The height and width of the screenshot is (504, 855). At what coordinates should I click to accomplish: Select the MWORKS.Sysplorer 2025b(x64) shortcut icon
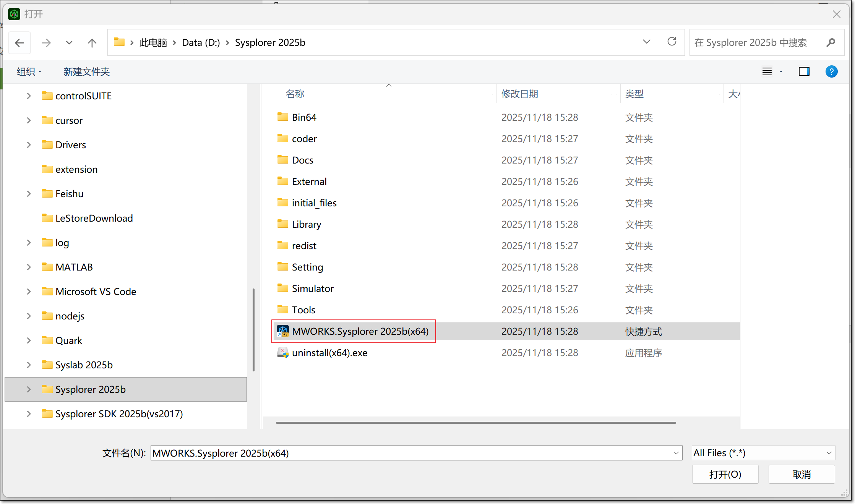pyautogui.click(x=282, y=331)
